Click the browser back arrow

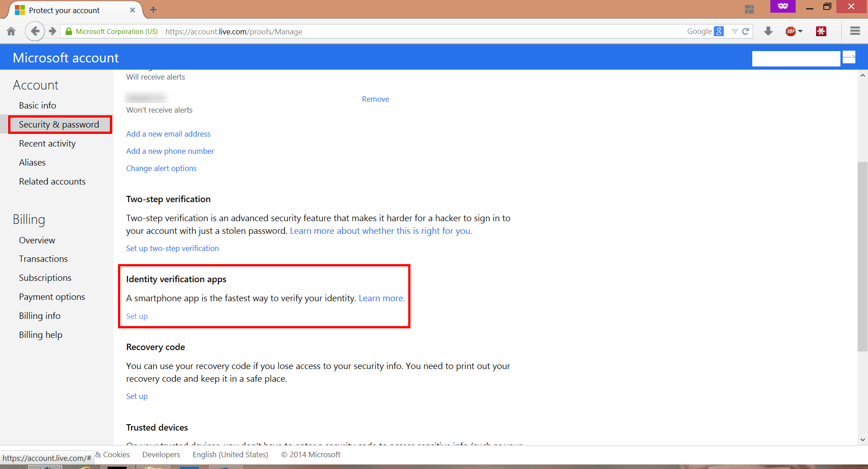click(35, 31)
